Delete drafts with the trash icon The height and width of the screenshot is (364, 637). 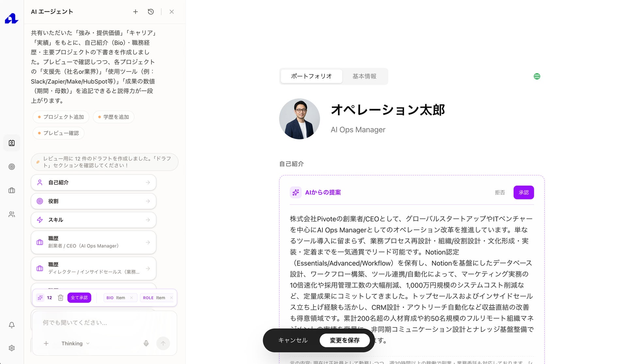coord(60,298)
